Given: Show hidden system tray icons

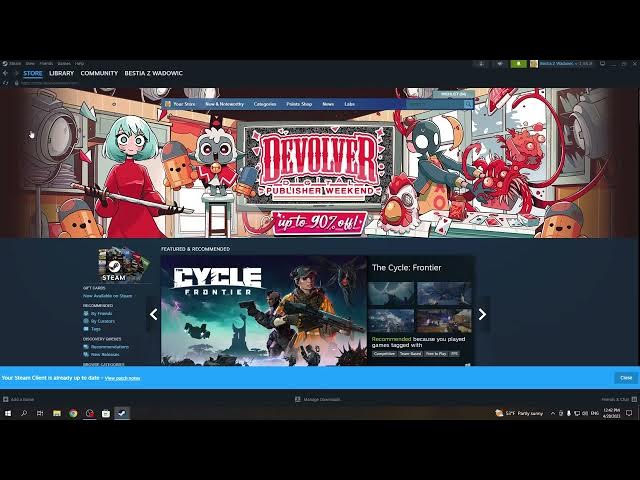Looking at the screenshot, I should pos(553,413).
